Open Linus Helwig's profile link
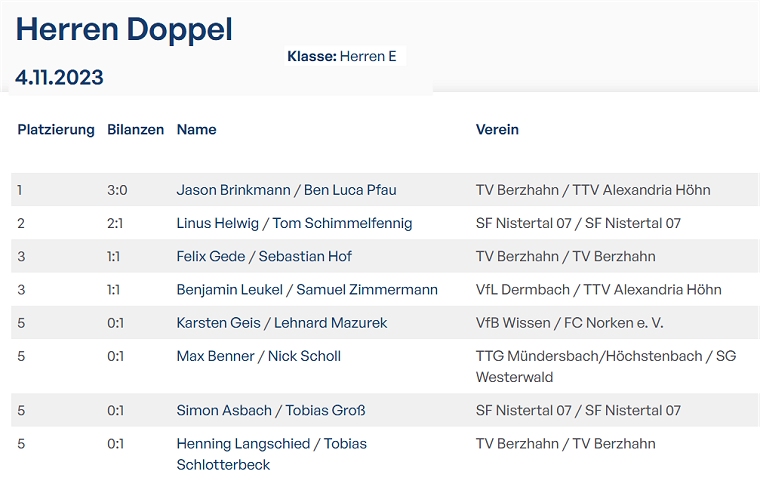 [218, 223]
